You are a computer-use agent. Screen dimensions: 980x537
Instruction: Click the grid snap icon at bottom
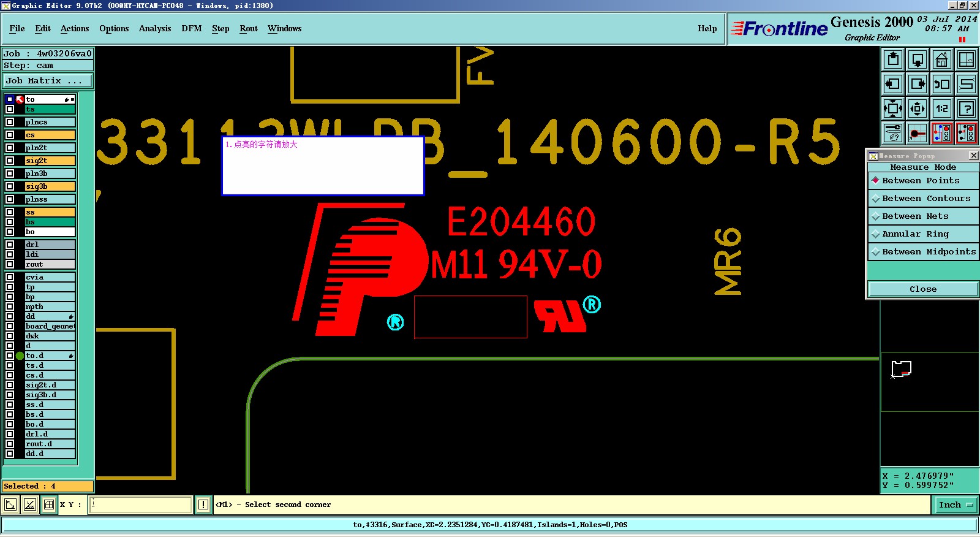coord(48,505)
